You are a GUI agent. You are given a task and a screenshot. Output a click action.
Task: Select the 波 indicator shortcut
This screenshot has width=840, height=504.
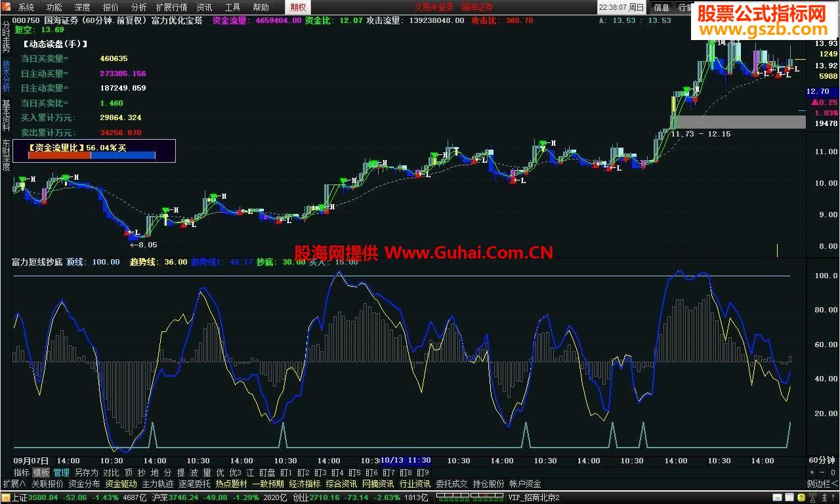(194, 472)
